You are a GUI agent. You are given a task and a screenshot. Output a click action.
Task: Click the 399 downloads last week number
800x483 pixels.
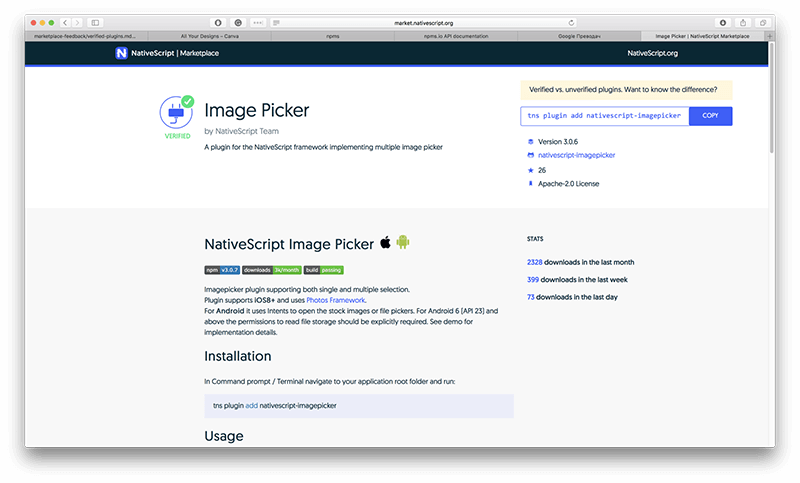click(533, 279)
